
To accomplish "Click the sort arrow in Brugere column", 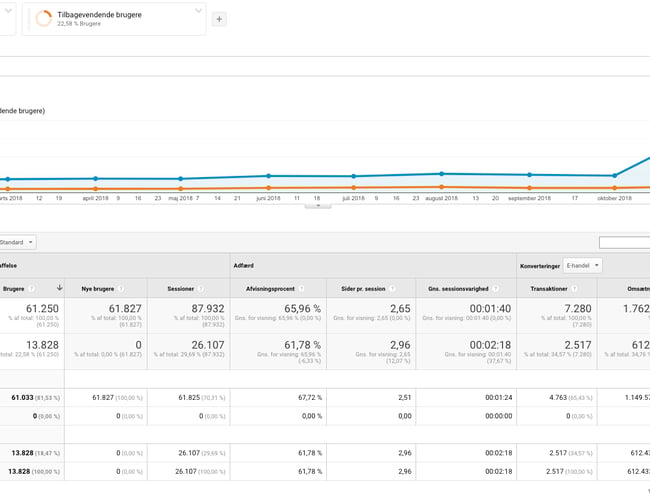I will 59,288.
